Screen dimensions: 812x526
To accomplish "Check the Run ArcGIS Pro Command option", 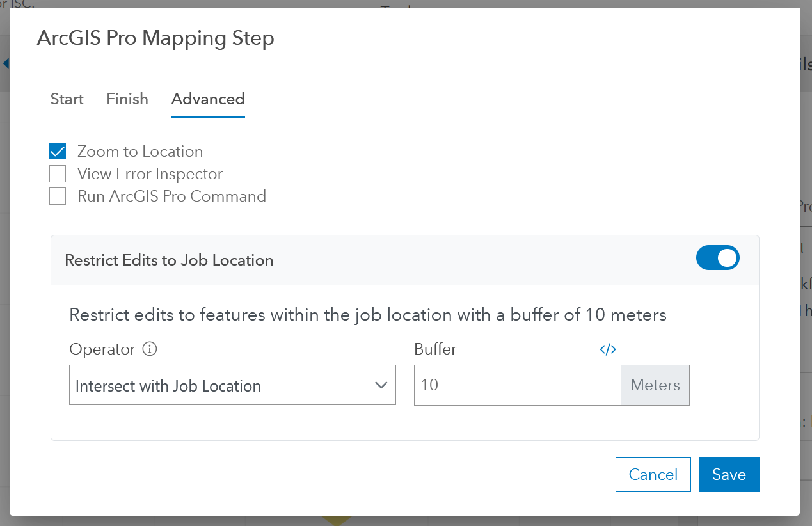I will point(58,196).
